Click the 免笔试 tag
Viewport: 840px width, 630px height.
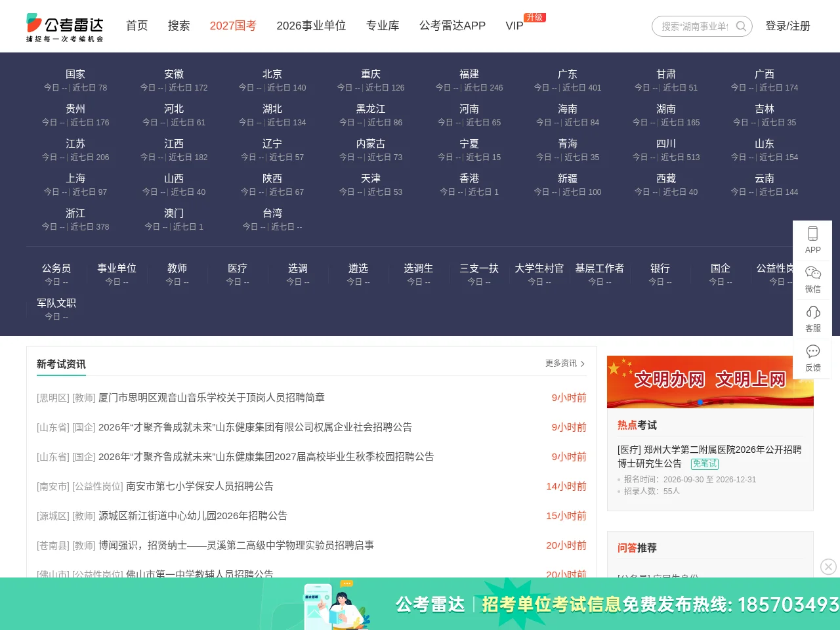click(705, 464)
